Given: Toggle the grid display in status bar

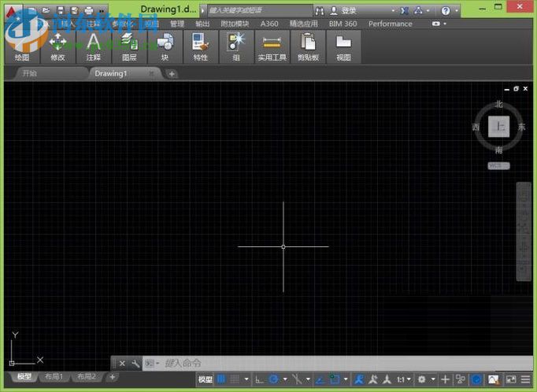Looking at the screenshot, I should (x=221, y=379).
